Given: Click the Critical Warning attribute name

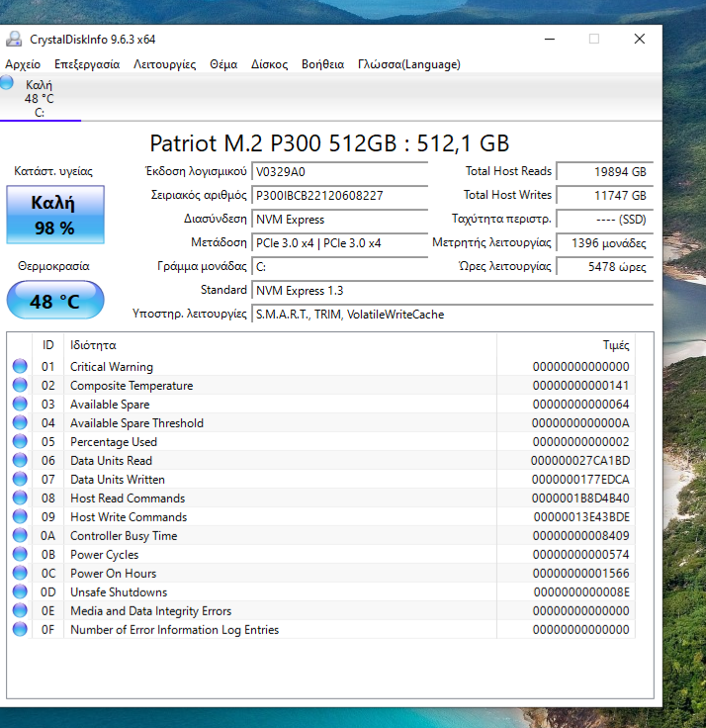Looking at the screenshot, I should pos(112,367).
